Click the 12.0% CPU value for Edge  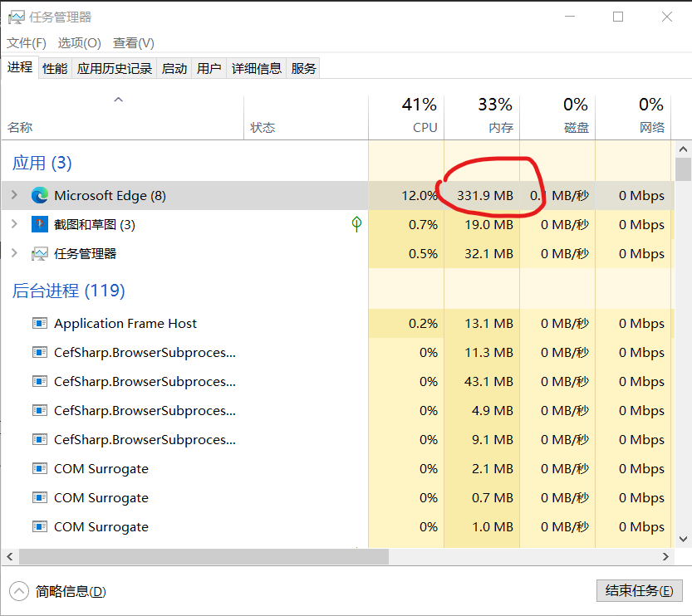pyautogui.click(x=420, y=195)
